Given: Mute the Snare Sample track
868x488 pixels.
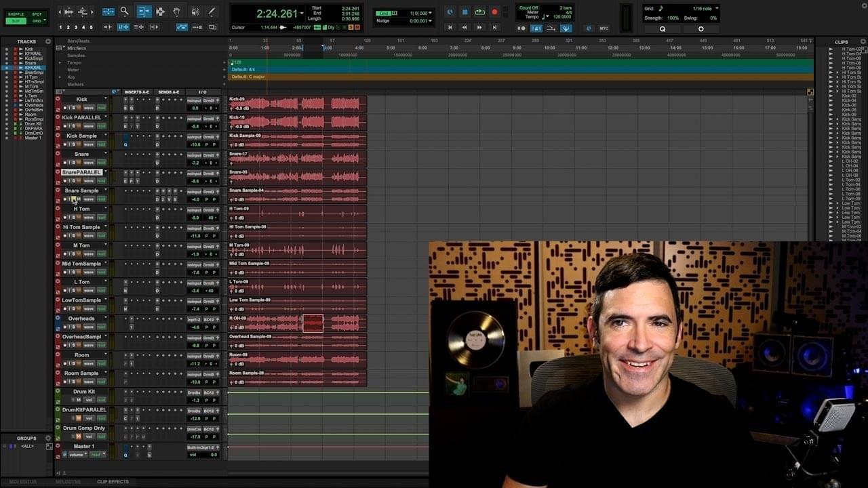Looking at the screenshot, I should click(79, 199).
